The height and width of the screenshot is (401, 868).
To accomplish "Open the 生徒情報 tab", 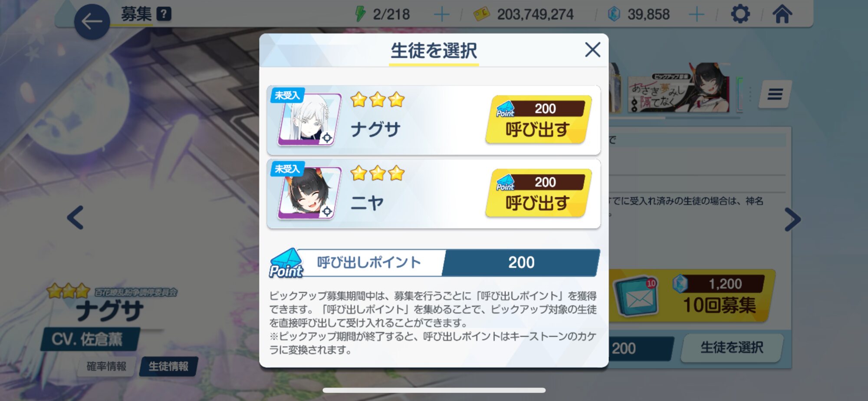I will tap(168, 366).
